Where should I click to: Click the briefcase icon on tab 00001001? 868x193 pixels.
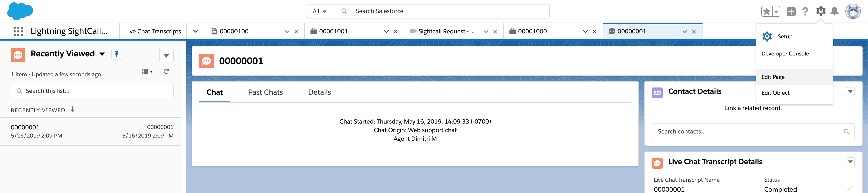pyautogui.click(x=314, y=31)
